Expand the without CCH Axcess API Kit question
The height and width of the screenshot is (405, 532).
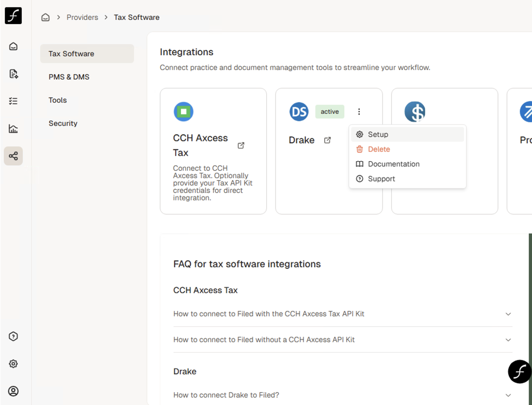pyautogui.click(x=343, y=340)
